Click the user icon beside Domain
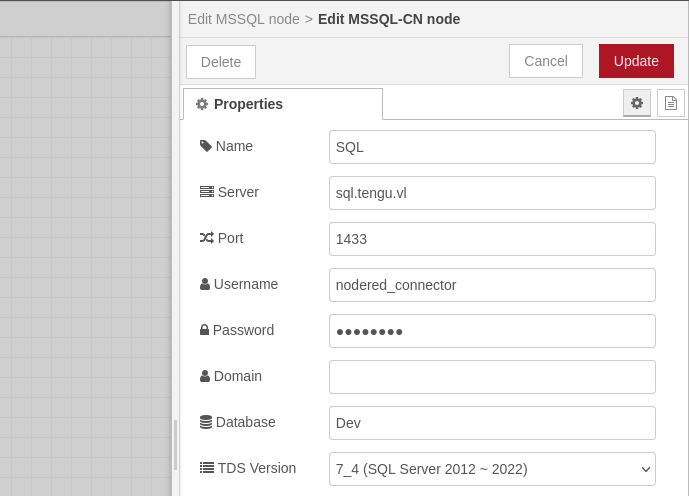 (205, 376)
